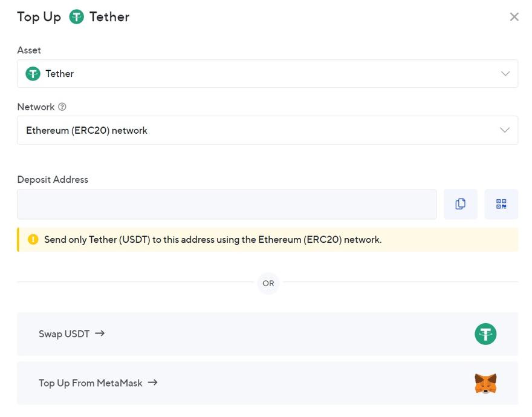Click the Tether logo in Swap USDT row
The image size is (532, 417).
pyautogui.click(x=485, y=334)
